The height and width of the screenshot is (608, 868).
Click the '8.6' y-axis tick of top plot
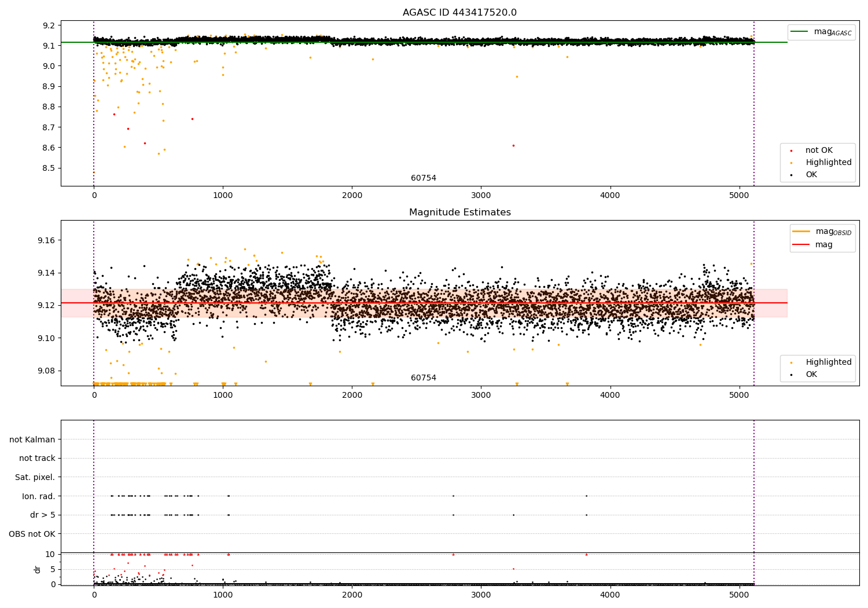click(49, 148)
